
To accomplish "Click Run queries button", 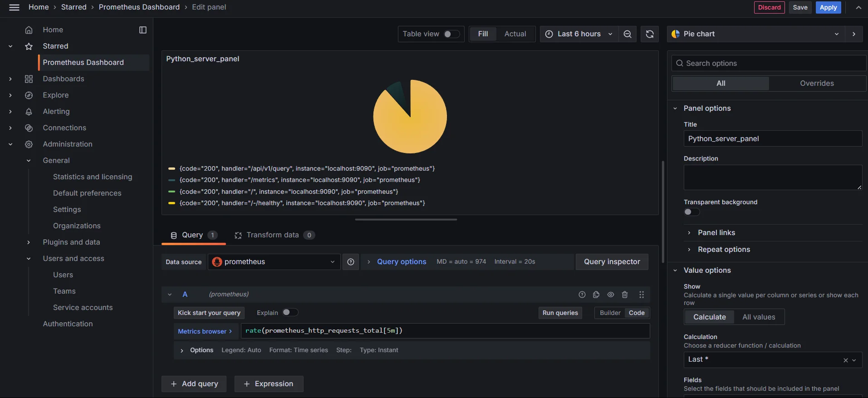I will coord(560,313).
